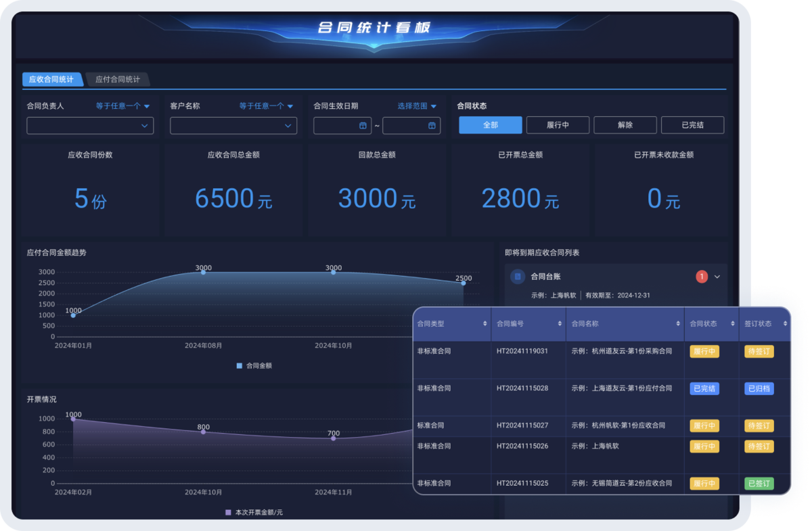The image size is (812, 531).
Task: Expand the 合同台账 list chevron
Action: 717,277
